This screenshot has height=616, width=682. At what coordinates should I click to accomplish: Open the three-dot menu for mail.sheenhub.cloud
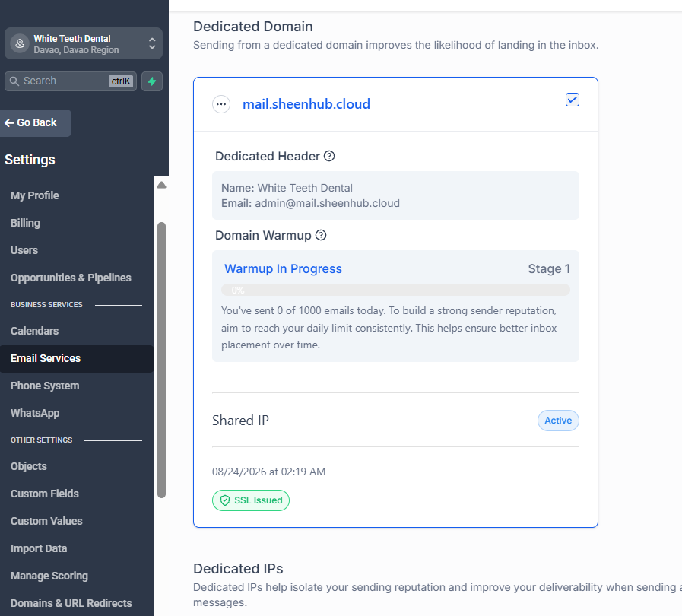(x=221, y=104)
